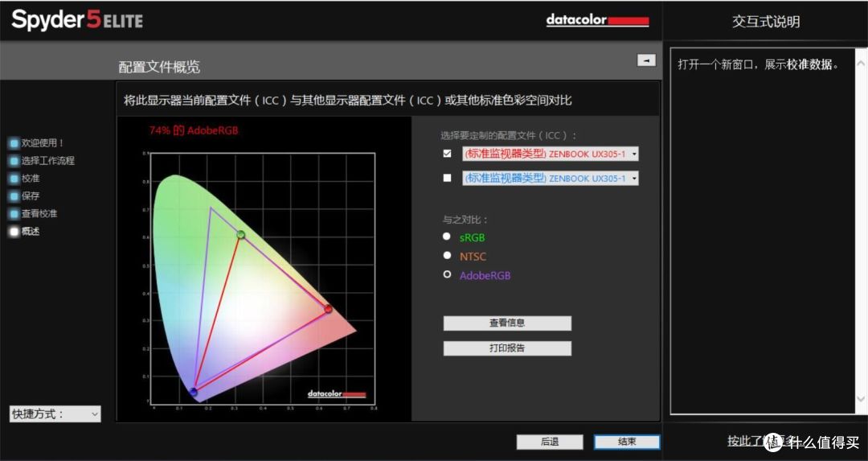Click the 后退 back button
Screen dimensions: 868x461
pyautogui.click(x=550, y=442)
